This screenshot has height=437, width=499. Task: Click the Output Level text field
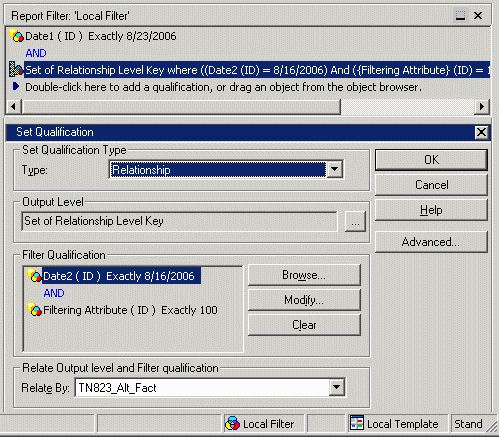[x=179, y=221]
